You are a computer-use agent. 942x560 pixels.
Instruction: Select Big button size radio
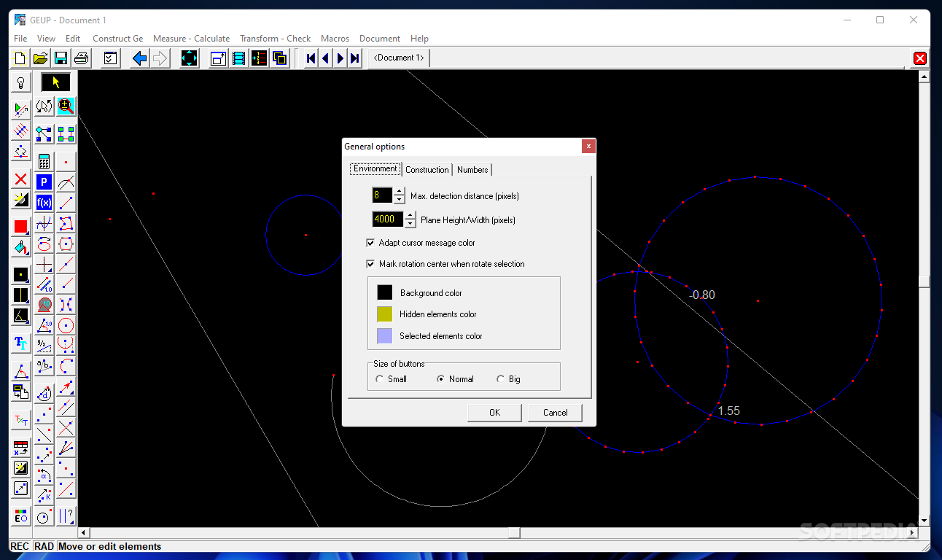pos(500,379)
